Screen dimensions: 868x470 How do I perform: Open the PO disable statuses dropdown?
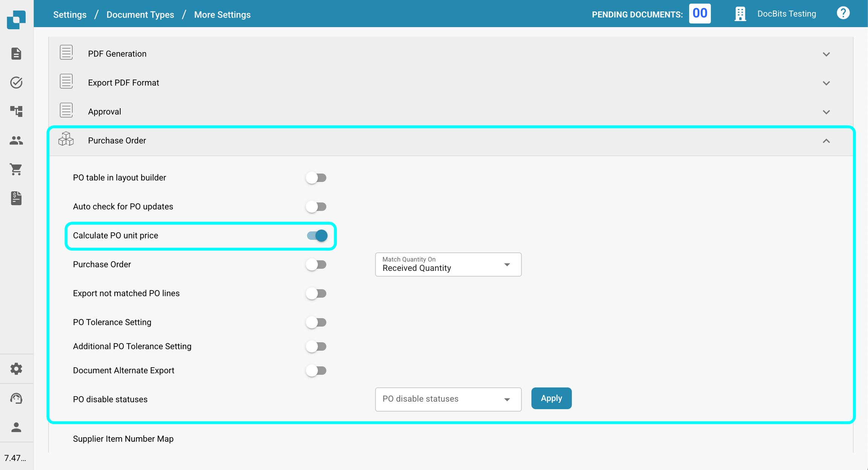(x=448, y=399)
